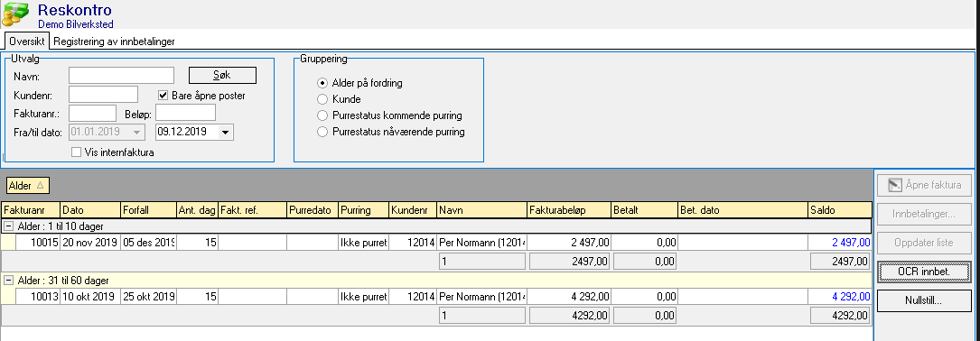The height and width of the screenshot is (341, 980).
Task: Sort by the Kundenr column header
Action: tap(413, 210)
